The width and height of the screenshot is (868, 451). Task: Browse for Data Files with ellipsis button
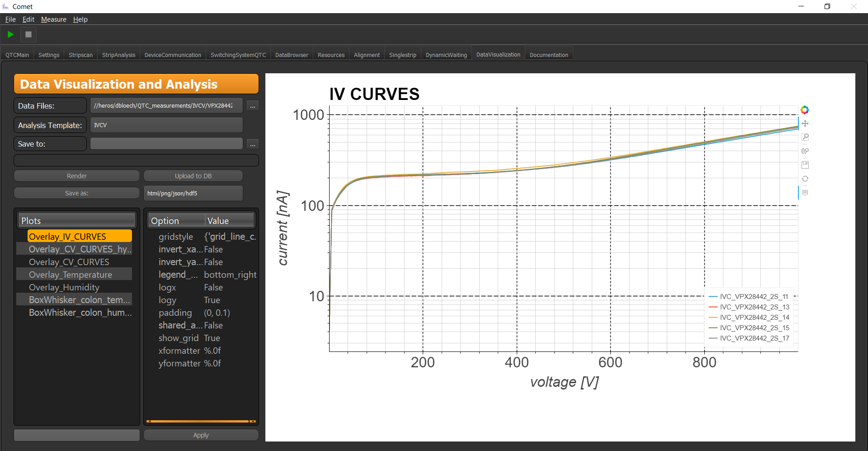[x=253, y=106]
